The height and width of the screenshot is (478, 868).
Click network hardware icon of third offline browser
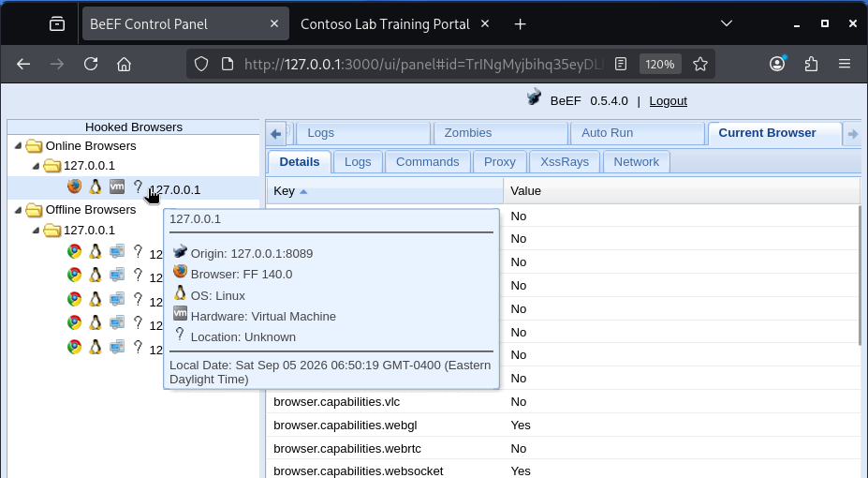(117, 299)
